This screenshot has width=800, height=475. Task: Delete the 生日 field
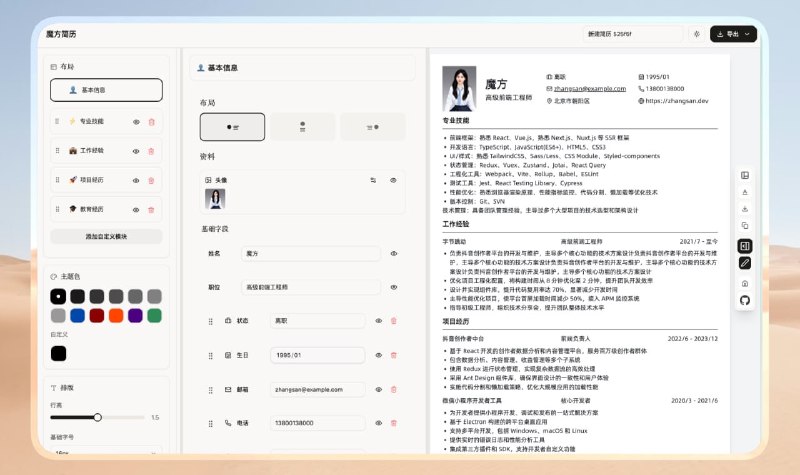[x=393, y=355]
